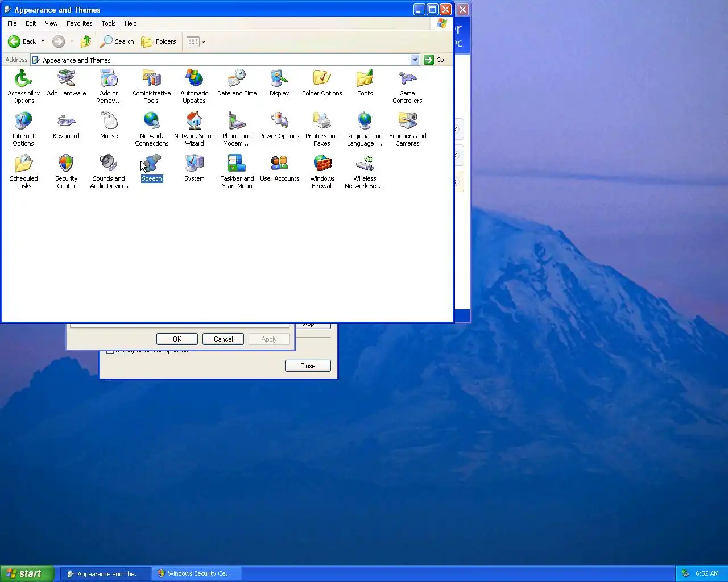This screenshot has width=728, height=582.
Task: Select Taskbar and Start Menu icon
Action: [237, 171]
